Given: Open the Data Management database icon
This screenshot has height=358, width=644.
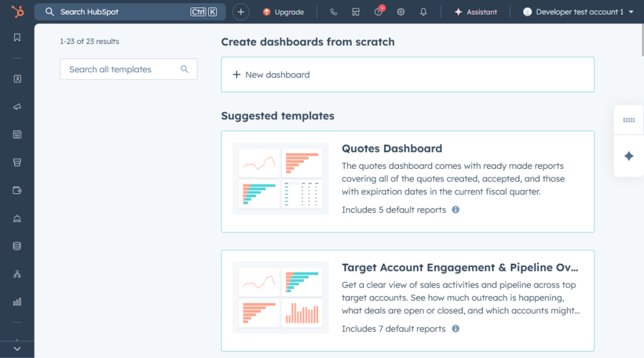Looking at the screenshot, I should [x=17, y=246].
